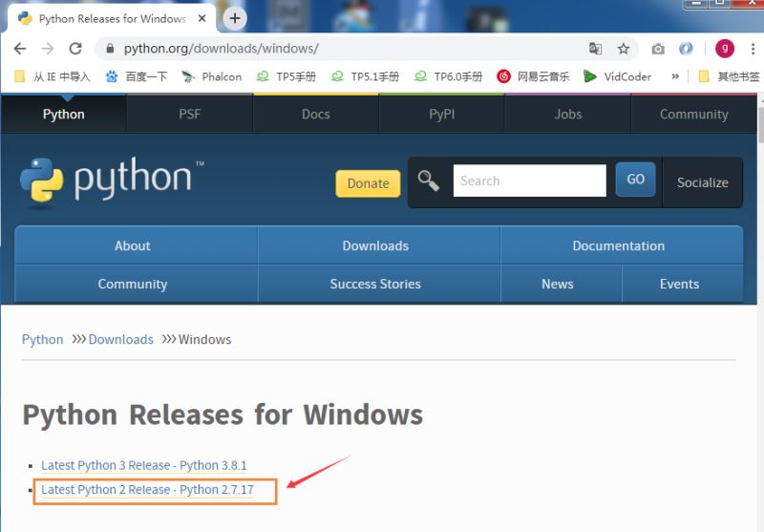This screenshot has height=532, width=764.
Task: Click the Downloads breadcrumb link
Action: point(121,339)
